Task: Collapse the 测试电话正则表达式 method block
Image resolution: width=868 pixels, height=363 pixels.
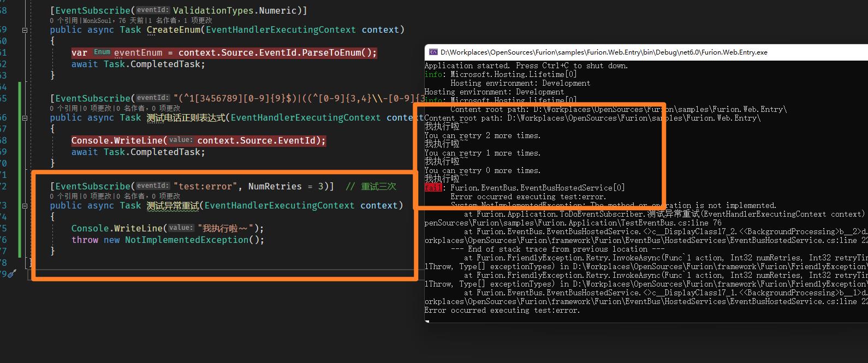Action: [x=25, y=118]
